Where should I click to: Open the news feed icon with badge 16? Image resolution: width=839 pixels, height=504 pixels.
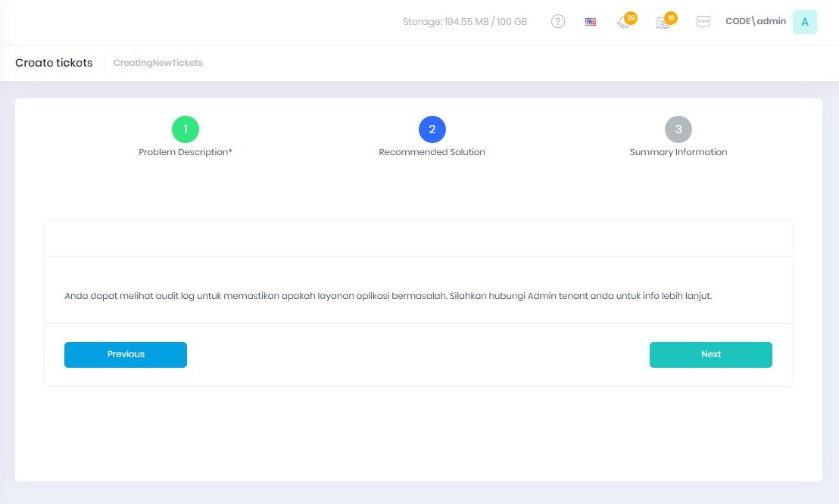[x=663, y=23]
